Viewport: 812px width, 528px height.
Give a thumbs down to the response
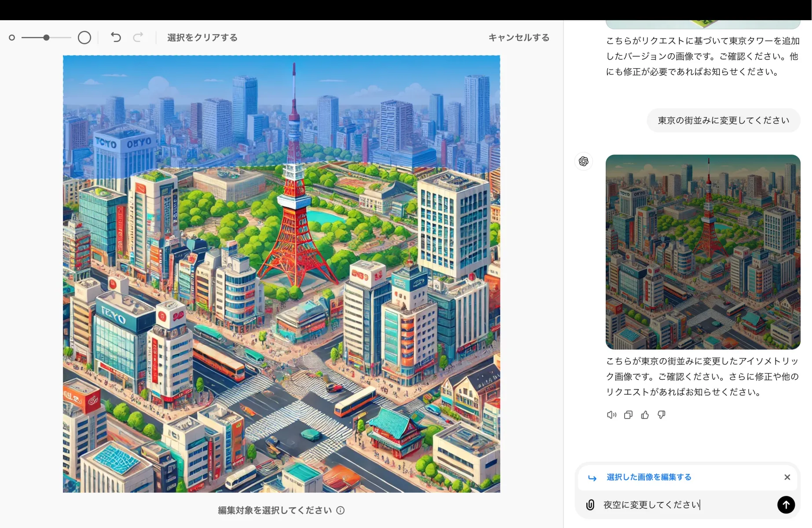(x=662, y=414)
